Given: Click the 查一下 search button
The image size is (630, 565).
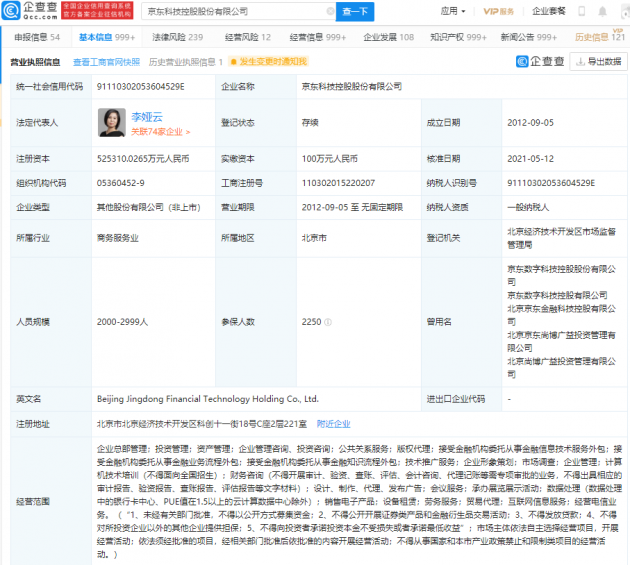Looking at the screenshot, I should [355, 11].
